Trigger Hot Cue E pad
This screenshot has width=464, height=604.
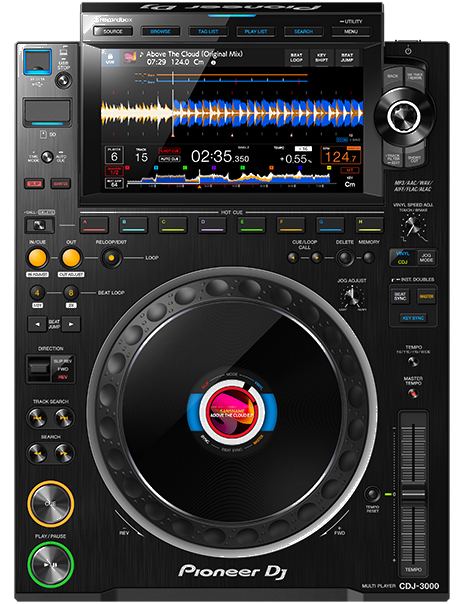251,225
